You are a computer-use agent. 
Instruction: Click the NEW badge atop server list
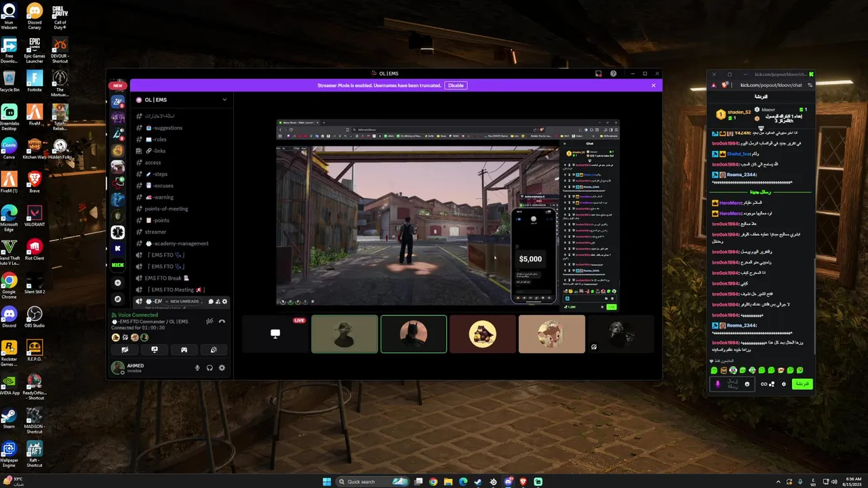[x=118, y=85]
